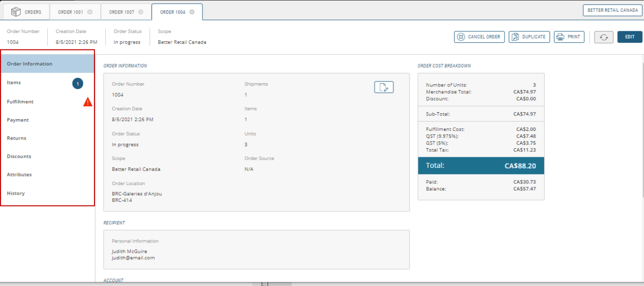
Task: Click the refresh order icon button
Action: click(604, 37)
